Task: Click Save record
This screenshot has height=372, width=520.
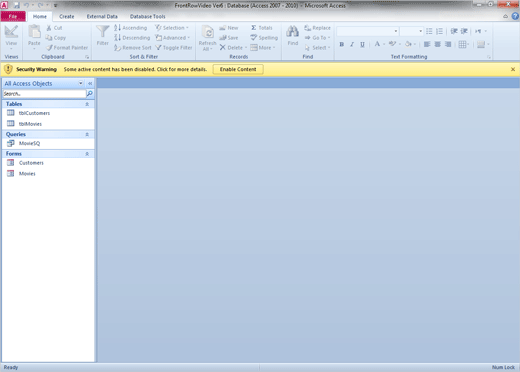Action: [x=229, y=38]
